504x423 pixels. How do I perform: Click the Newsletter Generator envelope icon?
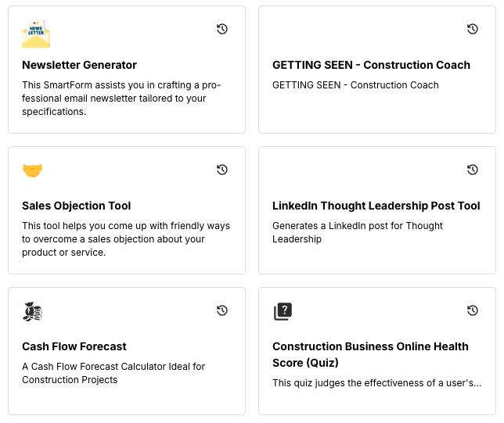[x=36, y=34]
